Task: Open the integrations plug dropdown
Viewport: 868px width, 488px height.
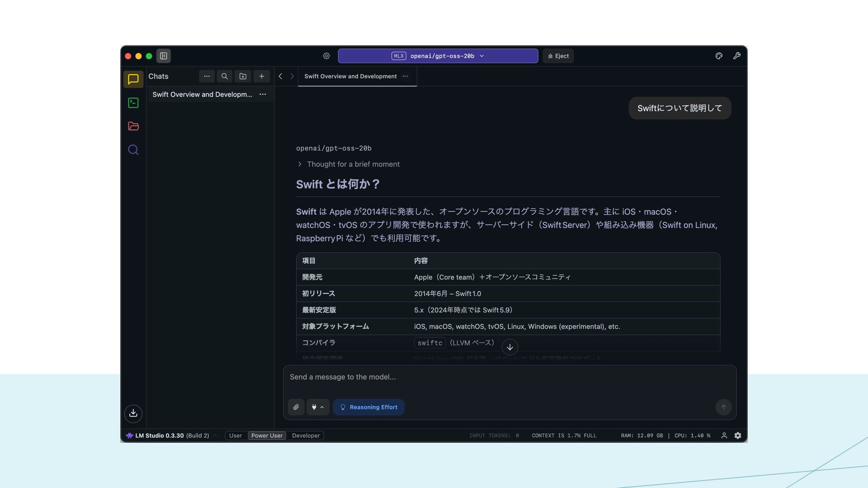Action: [317, 407]
